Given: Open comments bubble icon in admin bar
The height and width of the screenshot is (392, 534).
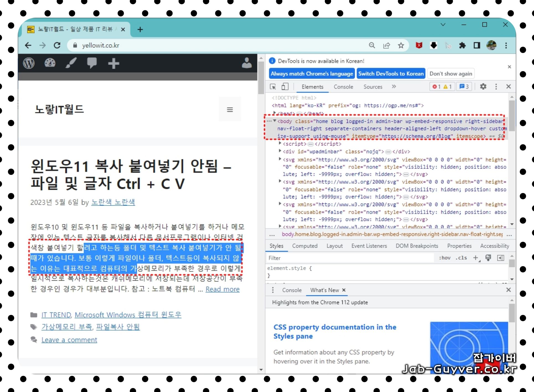Looking at the screenshot, I should (92, 63).
